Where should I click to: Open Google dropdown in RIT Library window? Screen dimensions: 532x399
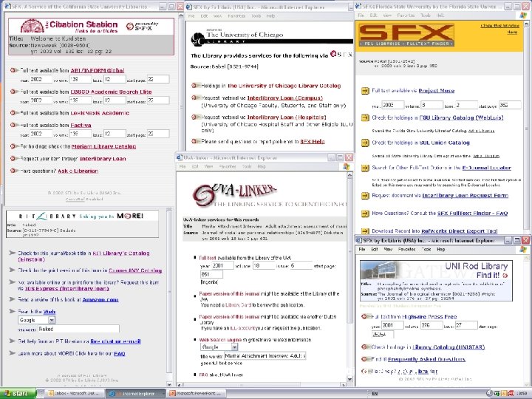[52, 320]
